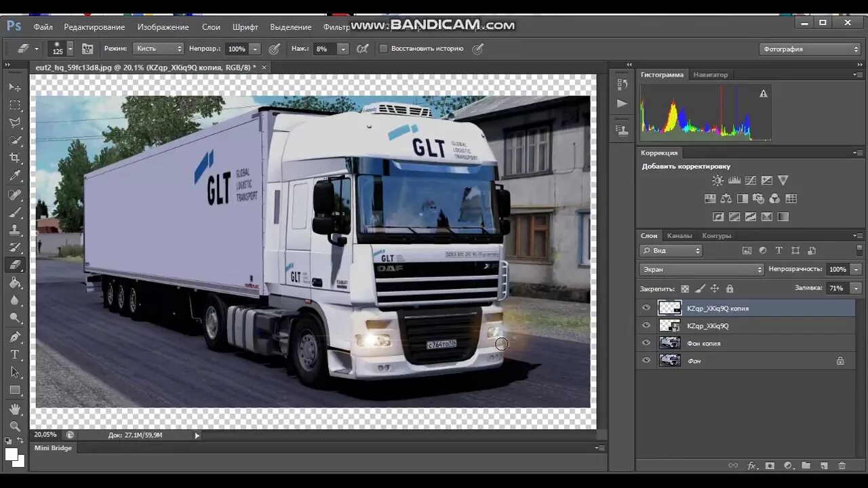Toggle lock position

pyautogui.click(x=715, y=289)
